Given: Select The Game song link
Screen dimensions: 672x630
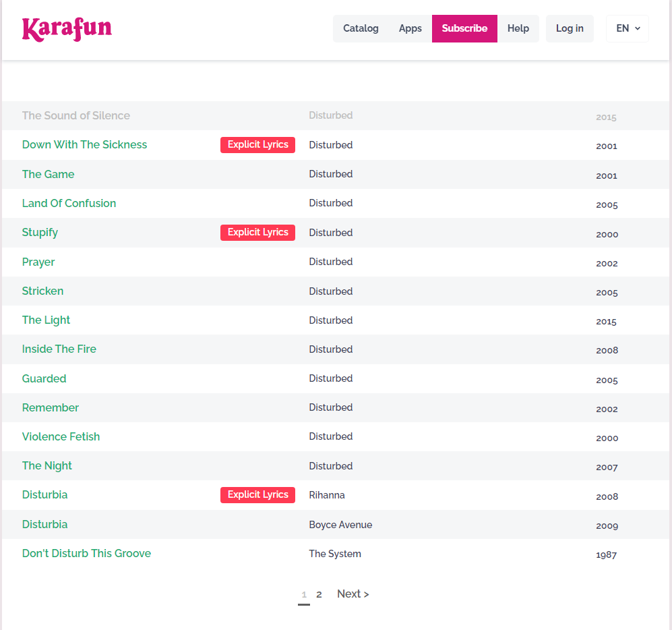Looking at the screenshot, I should coord(48,174).
